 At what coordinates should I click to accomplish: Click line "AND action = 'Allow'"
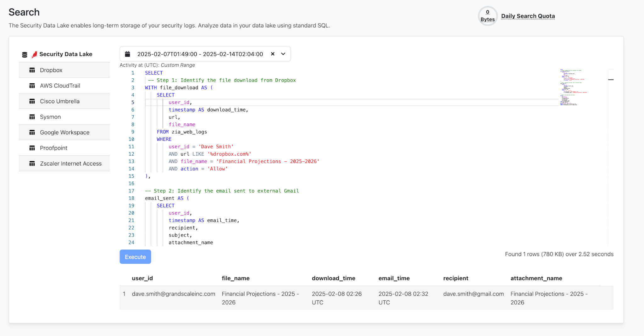pos(198,169)
